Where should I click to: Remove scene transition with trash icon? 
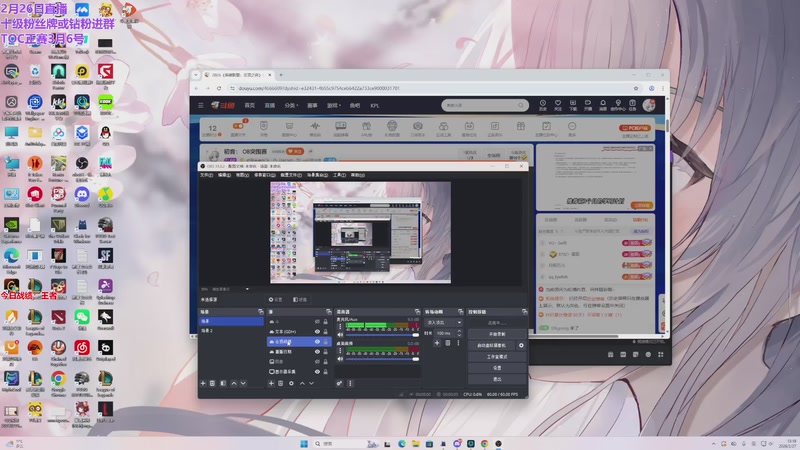coord(447,343)
